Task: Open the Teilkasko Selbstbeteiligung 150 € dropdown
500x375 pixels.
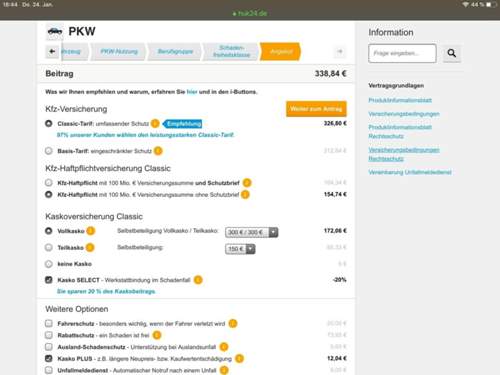Action: (240, 249)
